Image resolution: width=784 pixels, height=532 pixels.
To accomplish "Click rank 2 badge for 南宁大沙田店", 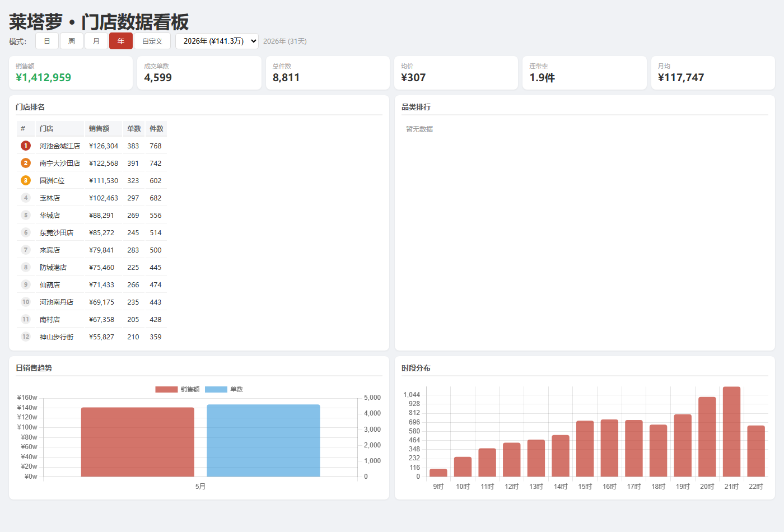I will (26, 163).
